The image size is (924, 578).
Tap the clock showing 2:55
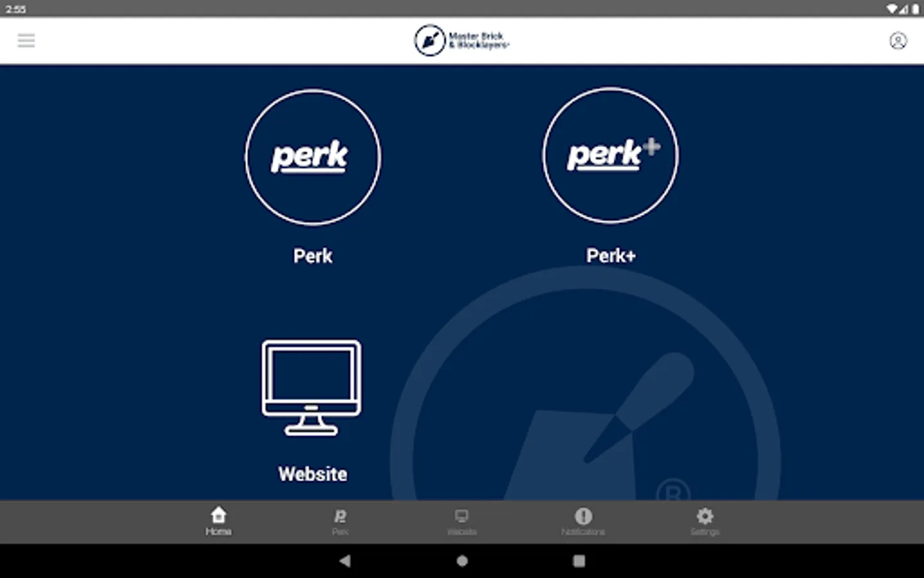click(x=16, y=9)
